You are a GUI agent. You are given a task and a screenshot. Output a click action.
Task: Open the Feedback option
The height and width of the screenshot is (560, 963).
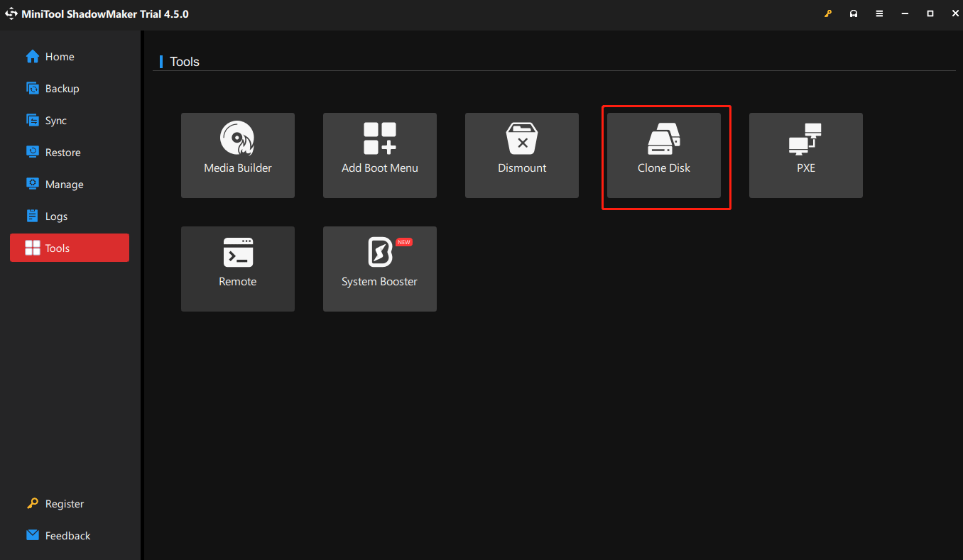[x=67, y=535]
